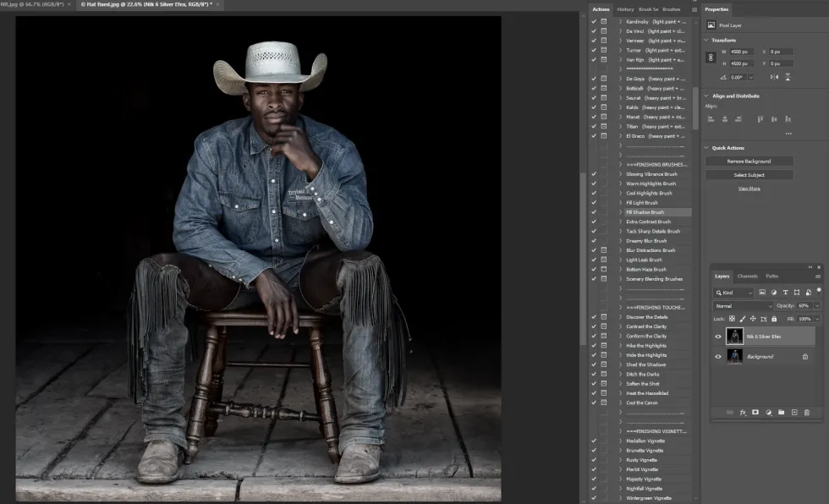Hide the Nik 6 Silver Efex layer
Viewport: 829px width, 504px height.
717,337
